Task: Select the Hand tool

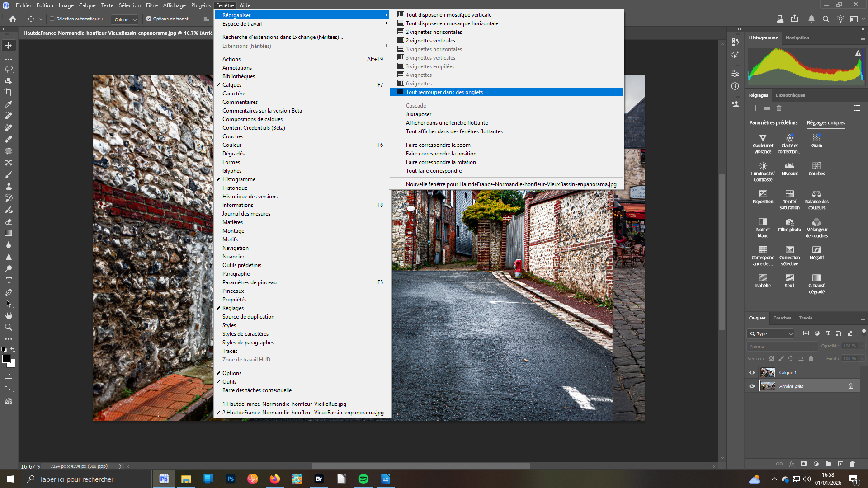Action: [x=9, y=315]
